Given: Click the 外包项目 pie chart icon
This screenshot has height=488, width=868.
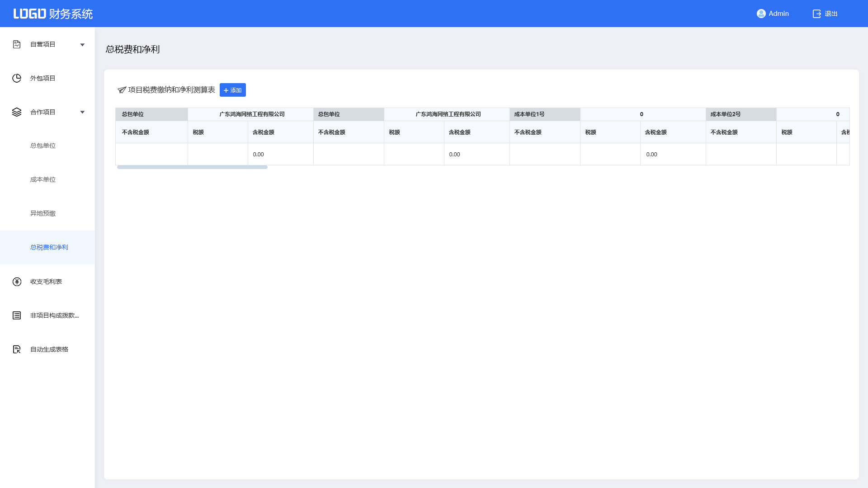Looking at the screenshot, I should (17, 78).
